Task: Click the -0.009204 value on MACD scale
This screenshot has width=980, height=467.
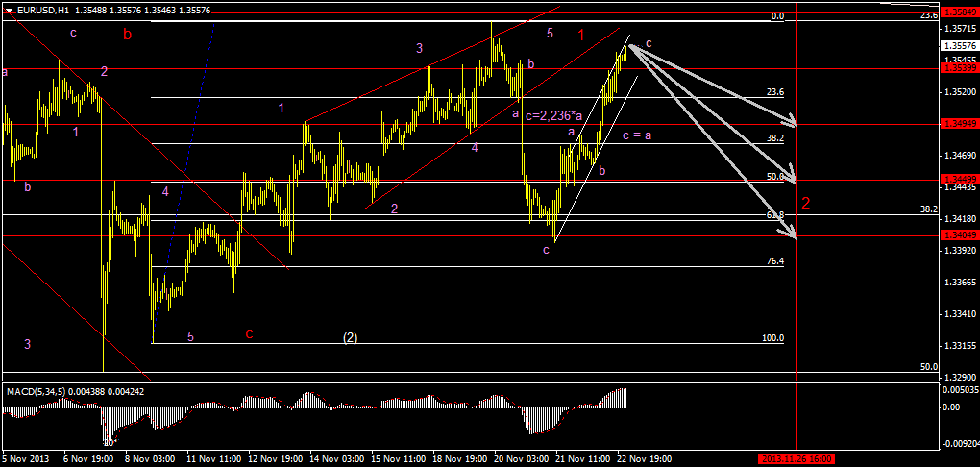Action: click(x=960, y=445)
